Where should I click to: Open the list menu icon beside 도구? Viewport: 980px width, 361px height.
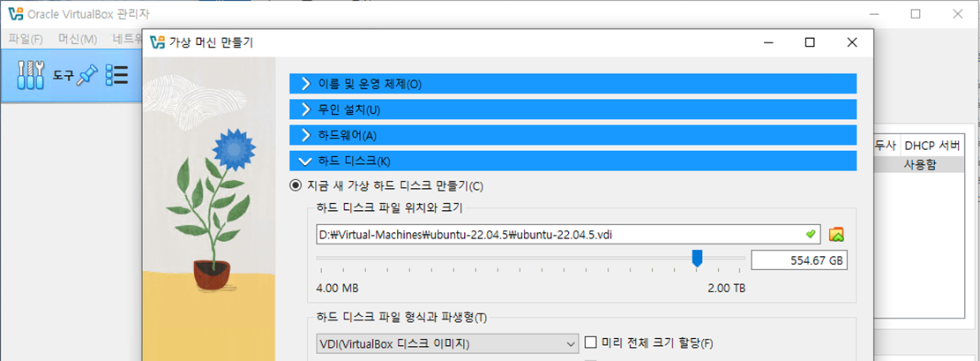point(116,75)
